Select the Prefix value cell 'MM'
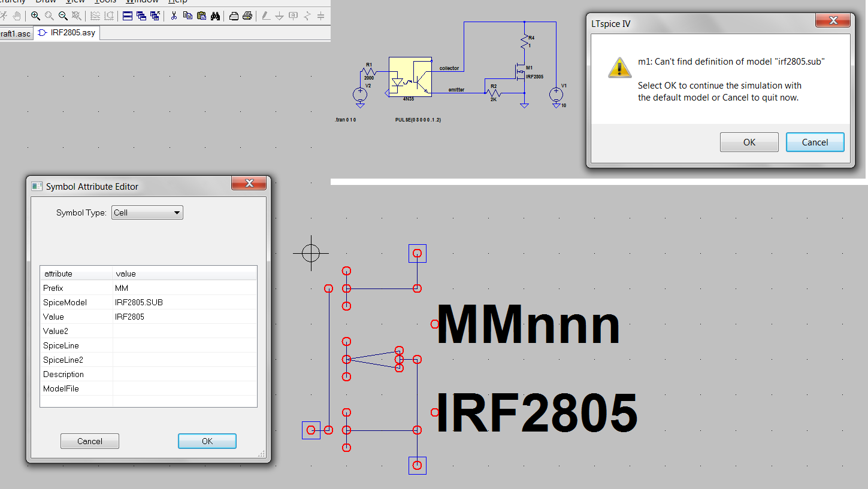This screenshot has width=868, height=489. click(x=185, y=288)
